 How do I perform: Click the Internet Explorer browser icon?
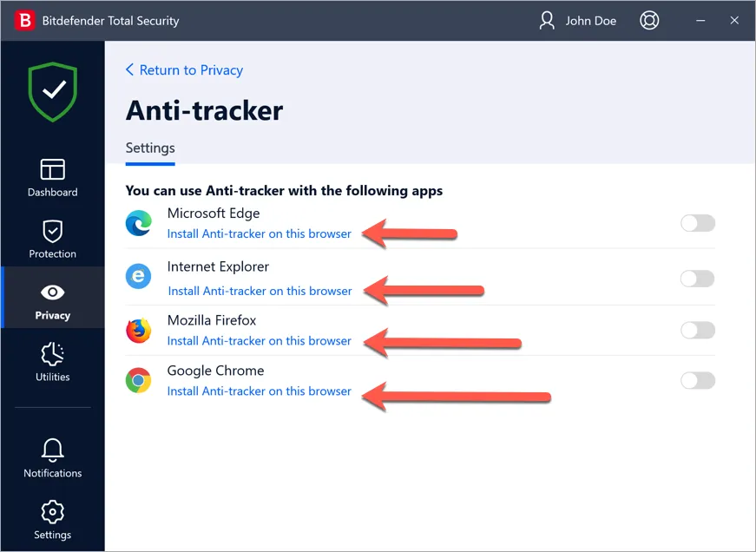tap(139, 276)
